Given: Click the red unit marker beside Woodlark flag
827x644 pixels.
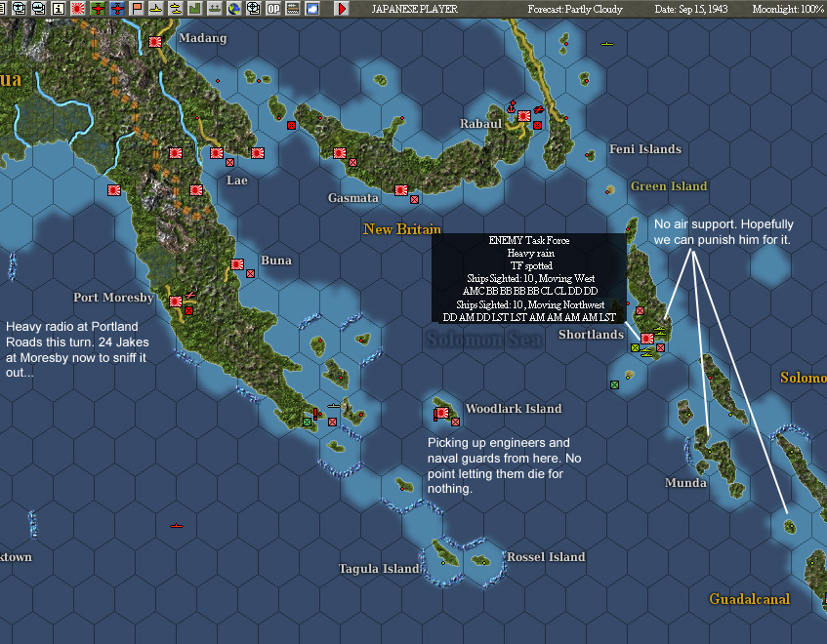Looking at the screenshot, I should coord(456,423).
